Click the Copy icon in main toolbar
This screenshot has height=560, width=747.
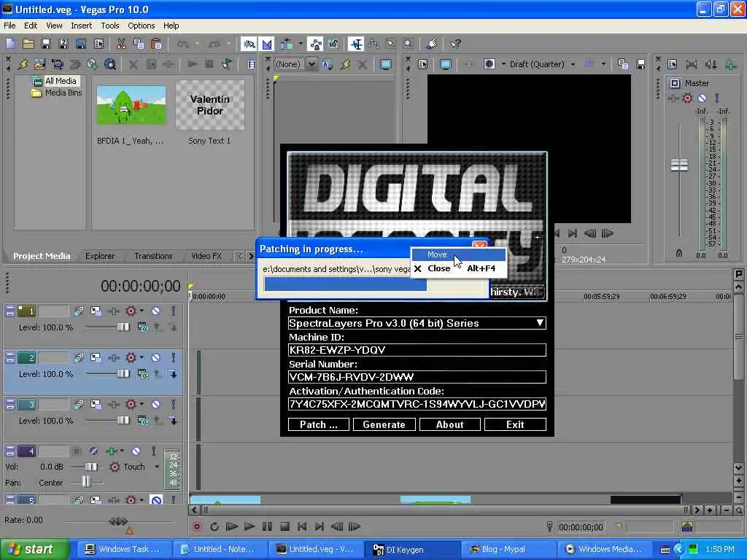[x=139, y=44]
